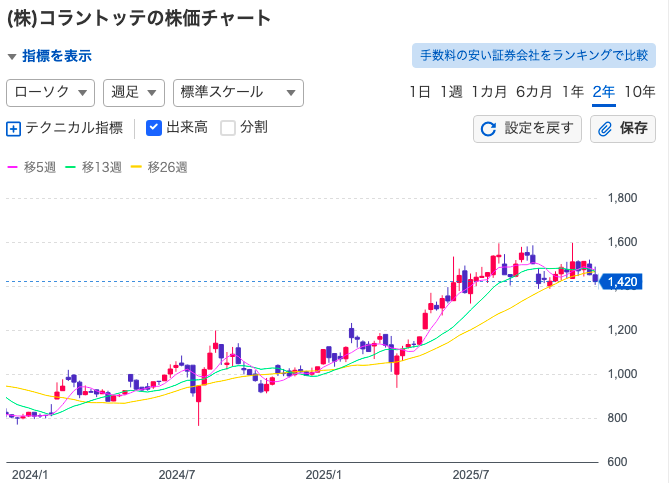The height and width of the screenshot is (483, 669).
Task: Switch to the 1日 period tab
Action: pyautogui.click(x=420, y=92)
